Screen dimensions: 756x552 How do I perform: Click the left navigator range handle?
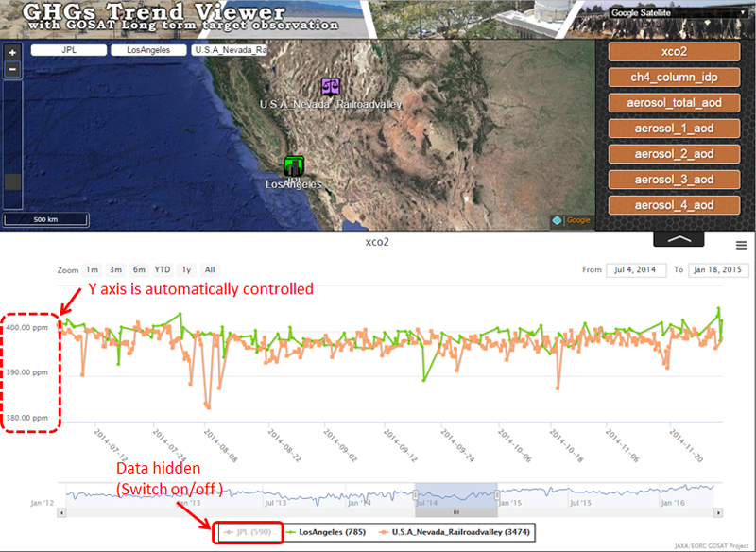pyautogui.click(x=416, y=494)
